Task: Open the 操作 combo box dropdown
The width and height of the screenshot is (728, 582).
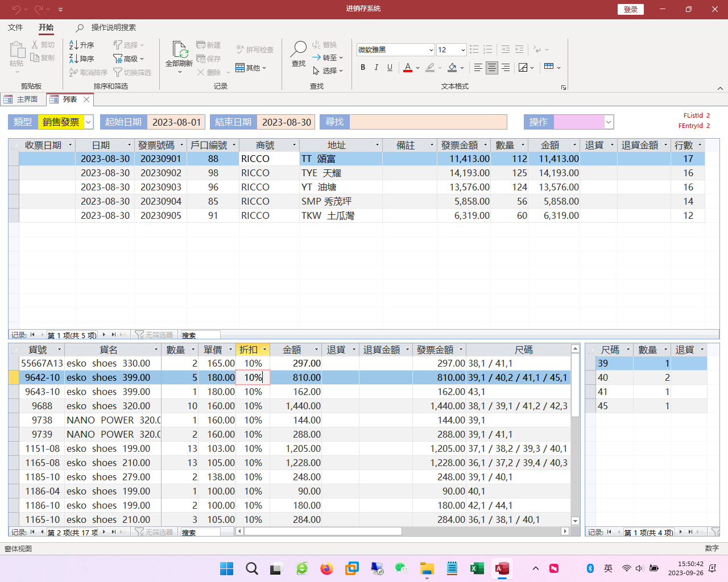Action: pyautogui.click(x=609, y=122)
